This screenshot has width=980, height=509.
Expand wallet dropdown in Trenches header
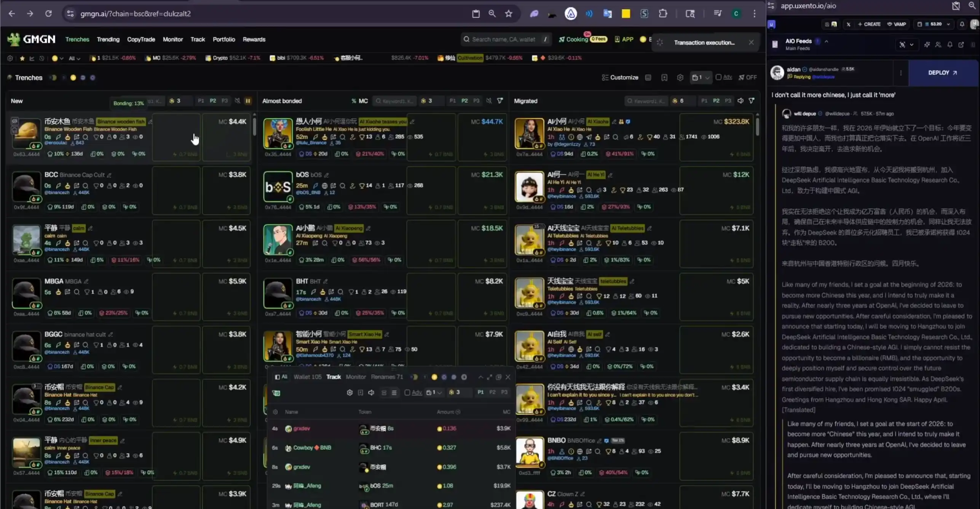pyautogui.click(x=701, y=78)
